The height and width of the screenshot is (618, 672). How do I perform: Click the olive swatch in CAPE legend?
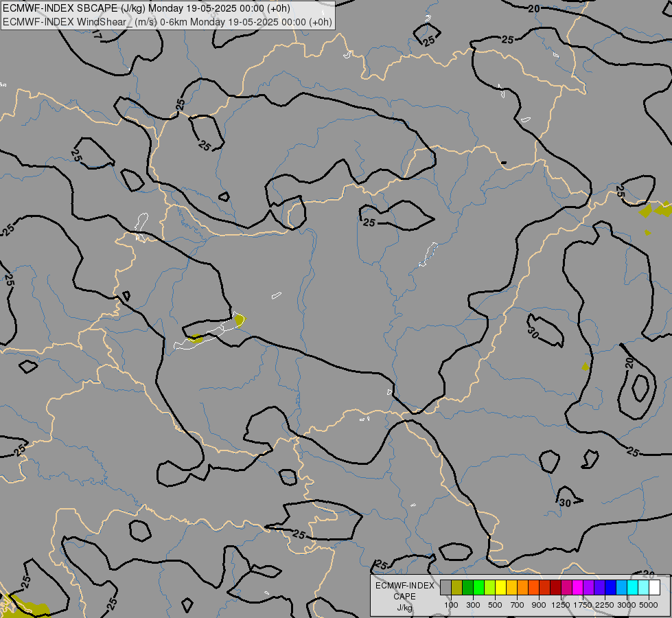click(457, 587)
